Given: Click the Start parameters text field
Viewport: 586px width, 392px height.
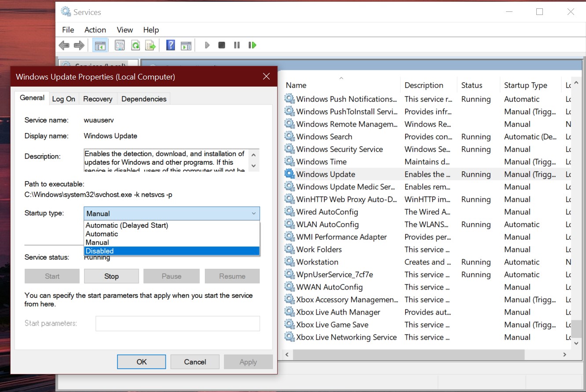Looking at the screenshot, I should point(177,323).
